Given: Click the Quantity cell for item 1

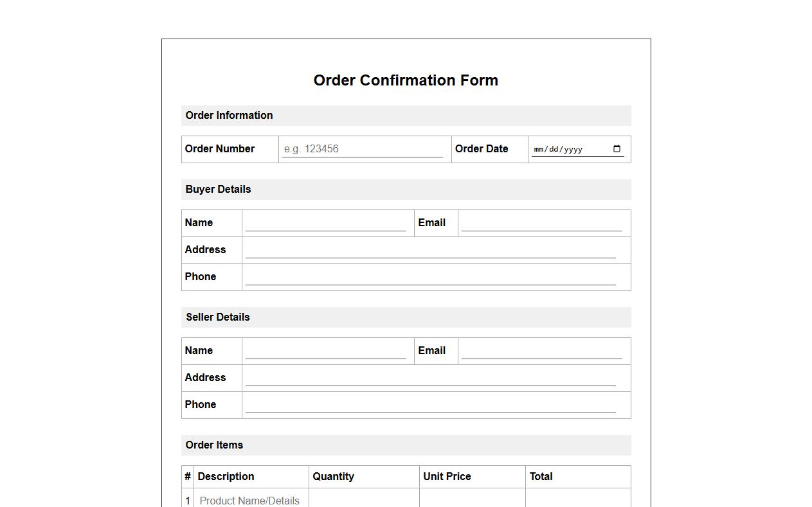Looking at the screenshot, I should 363,500.
